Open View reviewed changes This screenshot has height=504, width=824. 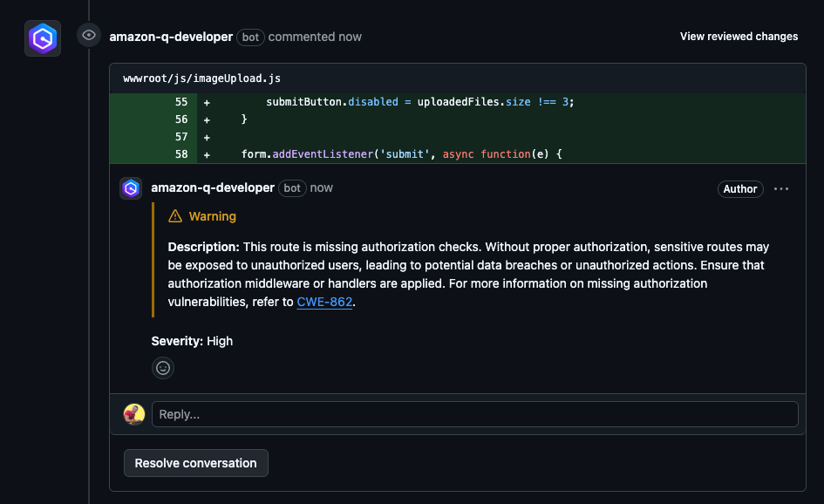tap(739, 37)
